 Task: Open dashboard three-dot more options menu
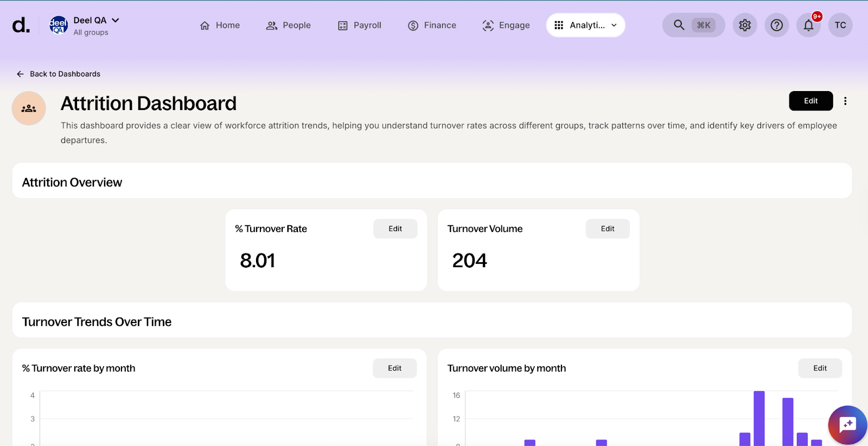click(845, 101)
